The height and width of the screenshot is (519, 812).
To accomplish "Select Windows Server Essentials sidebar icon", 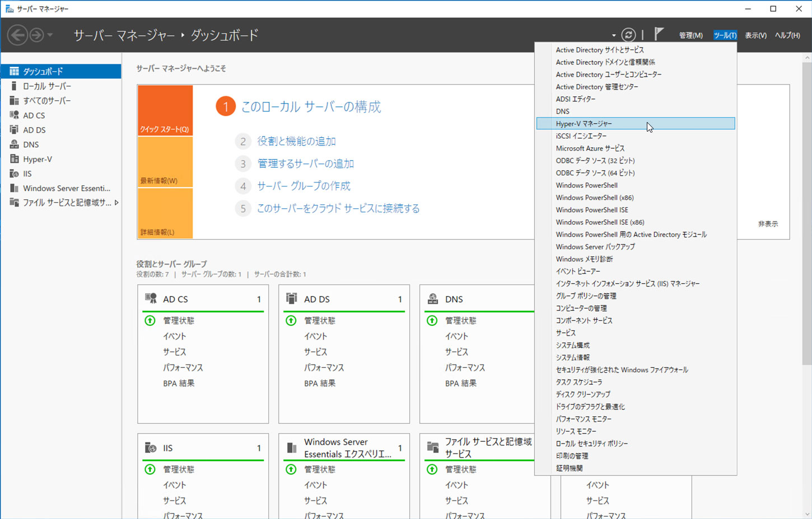I will point(14,188).
